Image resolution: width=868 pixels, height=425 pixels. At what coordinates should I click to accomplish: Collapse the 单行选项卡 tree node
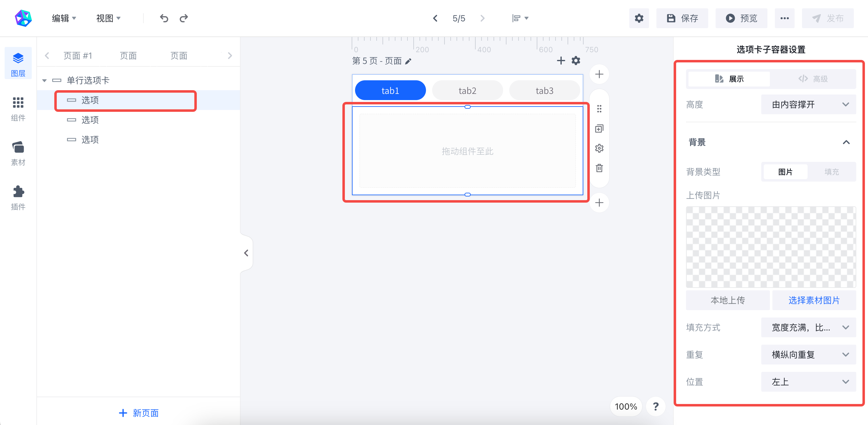[x=44, y=81]
